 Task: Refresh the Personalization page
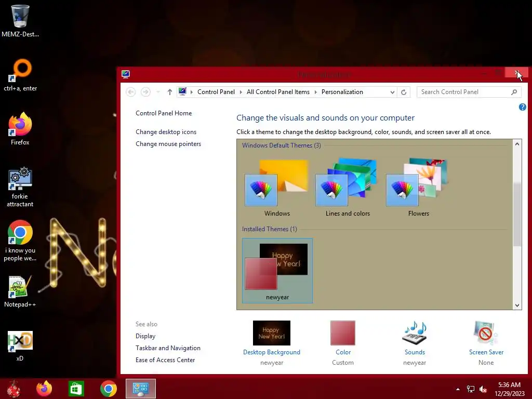pyautogui.click(x=404, y=92)
